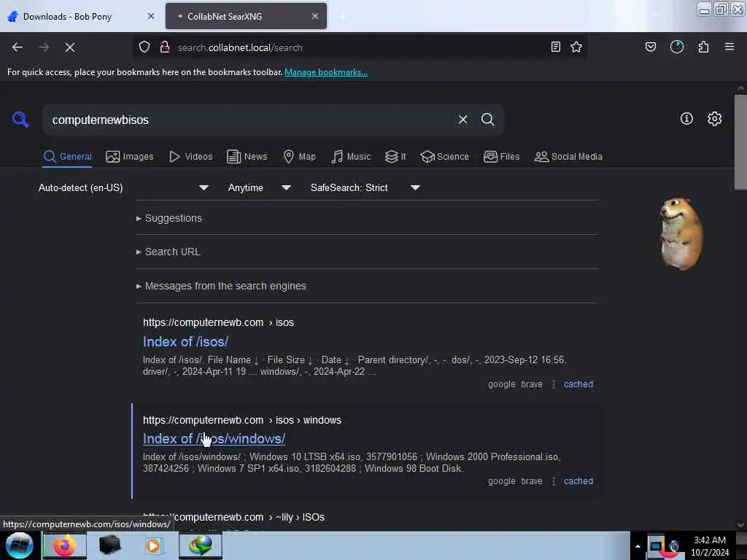Click the Manage bookmarks link
The image size is (747, 560).
326,72
